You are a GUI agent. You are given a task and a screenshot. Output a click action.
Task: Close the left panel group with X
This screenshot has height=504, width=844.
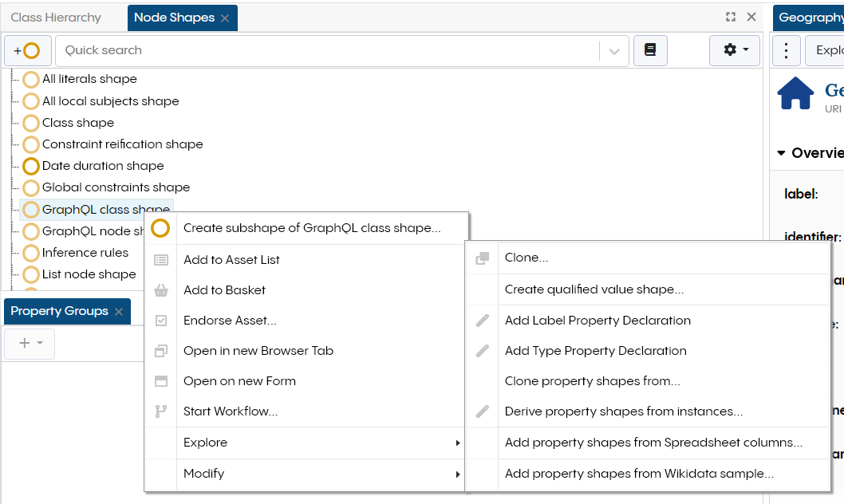[x=751, y=18]
